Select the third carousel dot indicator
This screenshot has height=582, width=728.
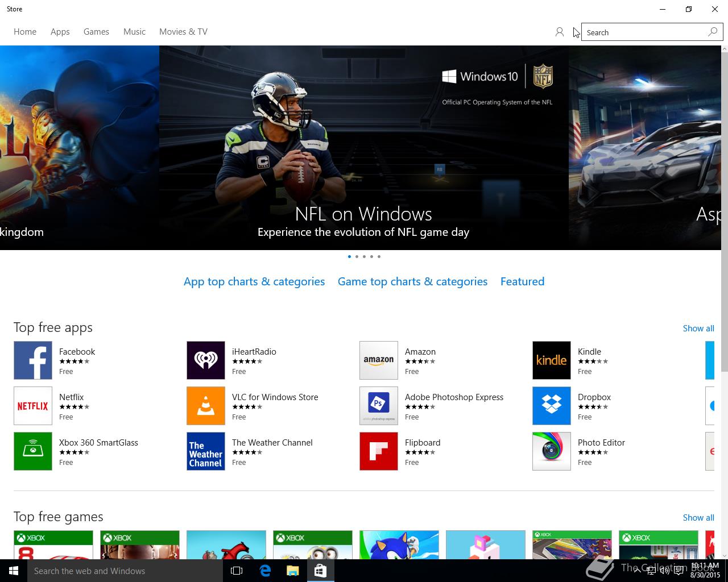coord(364,256)
